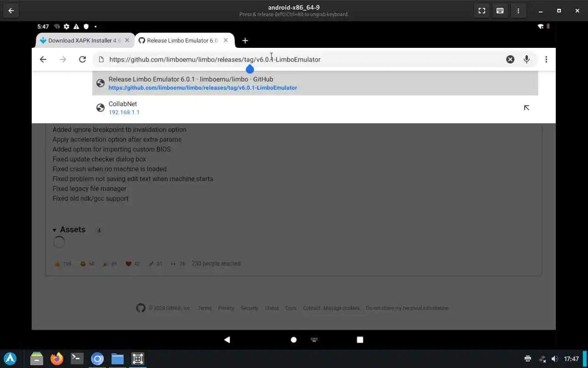Screen dimensions: 588x368
Task: Activate voice search microphone icon
Action: [527, 59]
